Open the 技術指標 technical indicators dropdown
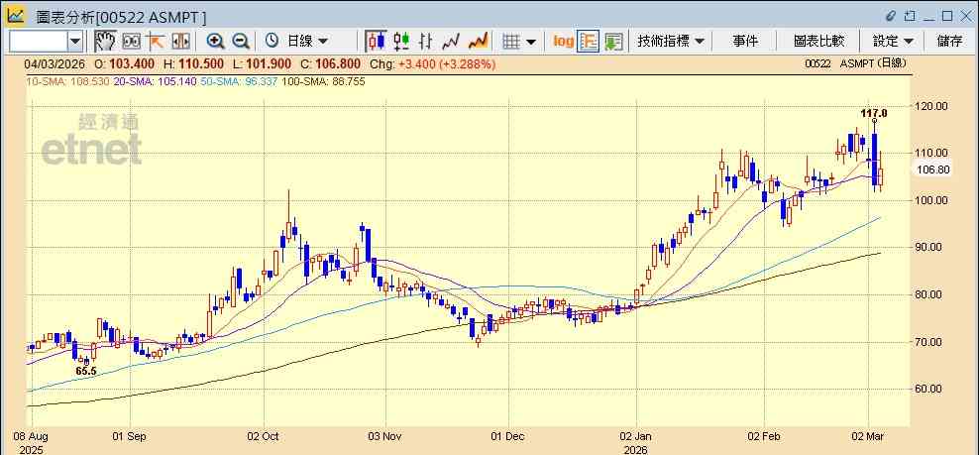 point(671,42)
